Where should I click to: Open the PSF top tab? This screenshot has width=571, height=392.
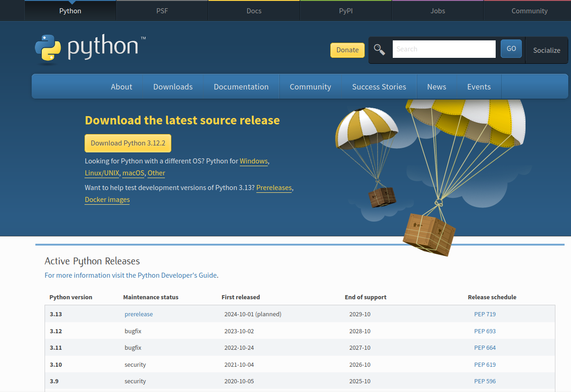point(162,11)
